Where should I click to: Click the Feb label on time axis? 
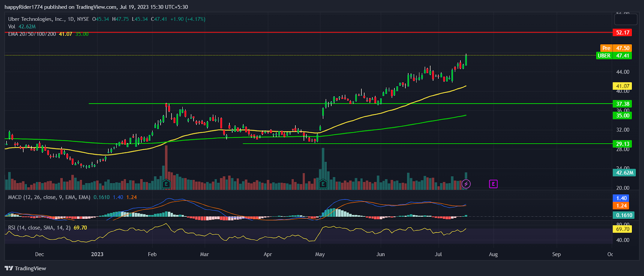coord(152,254)
